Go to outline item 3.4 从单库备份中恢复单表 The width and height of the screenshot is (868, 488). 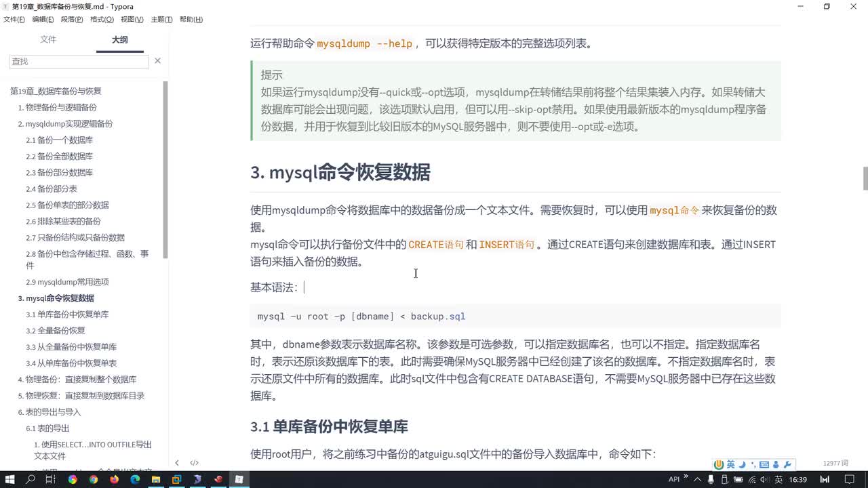tap(71, 363)
